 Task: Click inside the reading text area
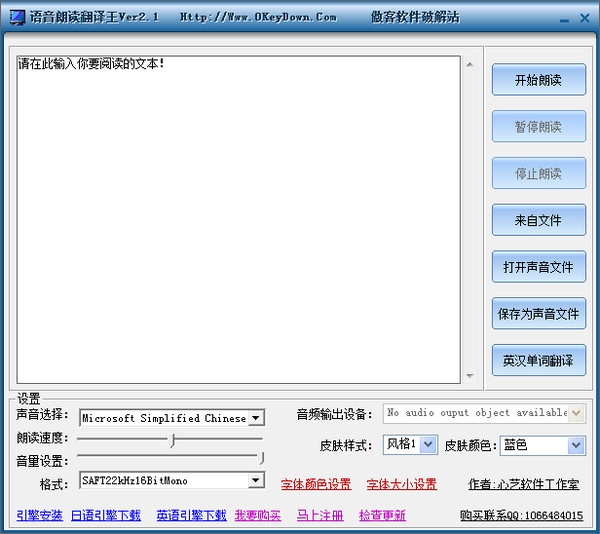click(238, 220)
